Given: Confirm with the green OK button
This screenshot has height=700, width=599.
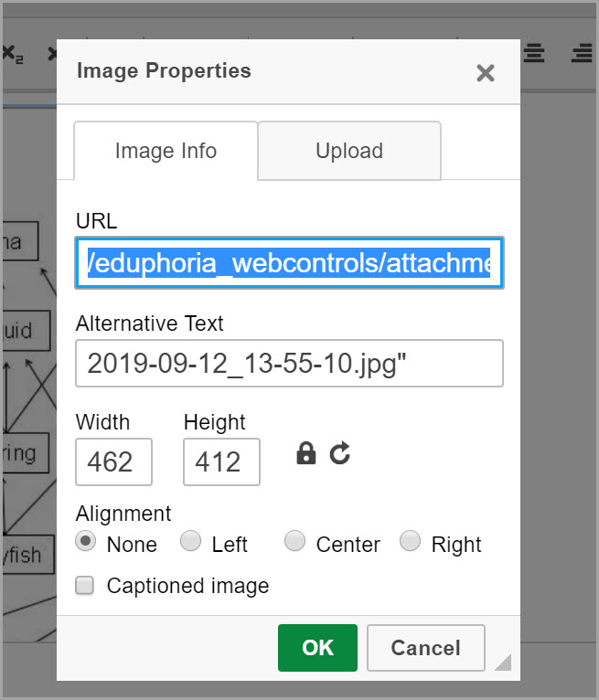Looking at the screenshot, I should click(x=317, y=648).
